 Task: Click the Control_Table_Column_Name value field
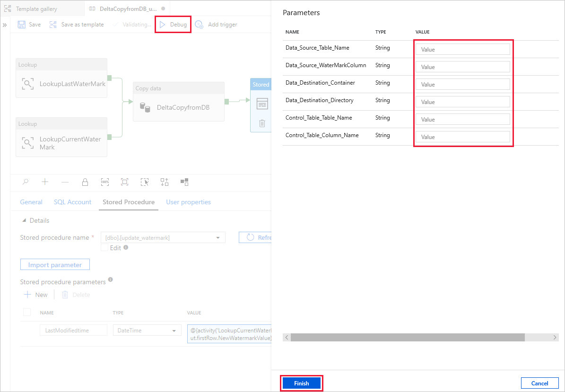463,137
